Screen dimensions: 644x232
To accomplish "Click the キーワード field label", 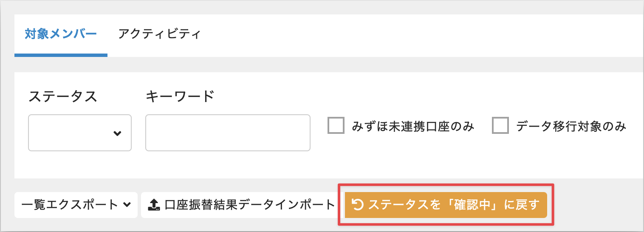I will [180, 96].
